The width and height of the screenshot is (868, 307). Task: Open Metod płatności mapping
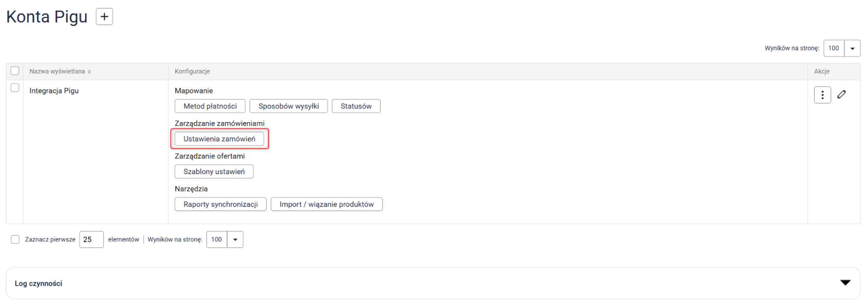210,106
